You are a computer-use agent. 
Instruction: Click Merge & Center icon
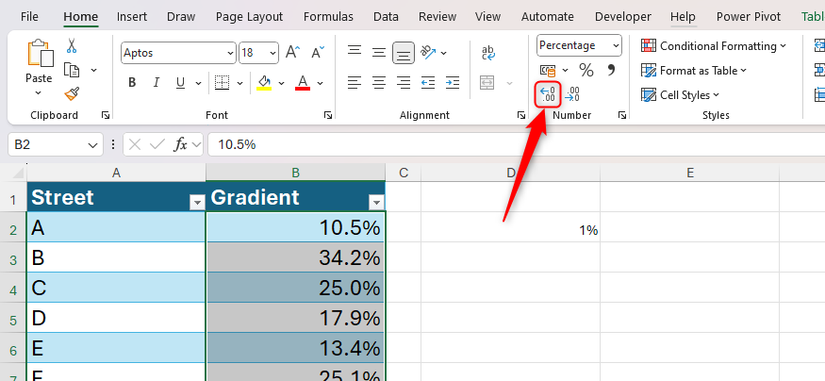[x=487, y=83]
